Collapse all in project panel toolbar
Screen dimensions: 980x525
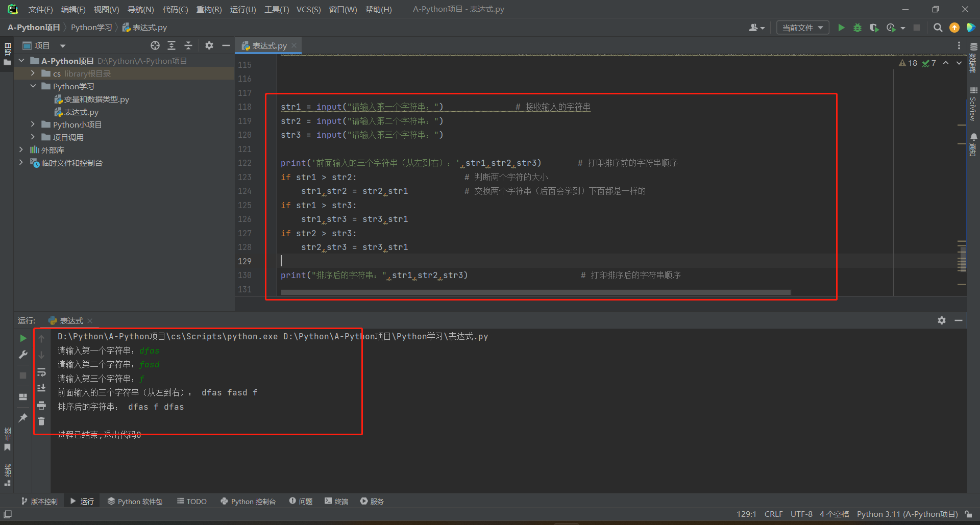point(188,46)
